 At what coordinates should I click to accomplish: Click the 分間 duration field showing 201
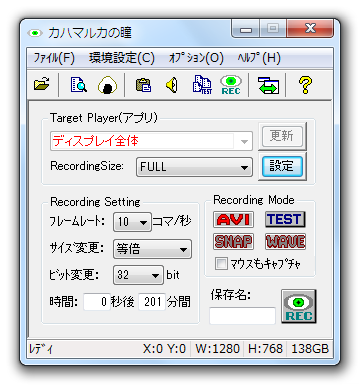pos(152,302)
